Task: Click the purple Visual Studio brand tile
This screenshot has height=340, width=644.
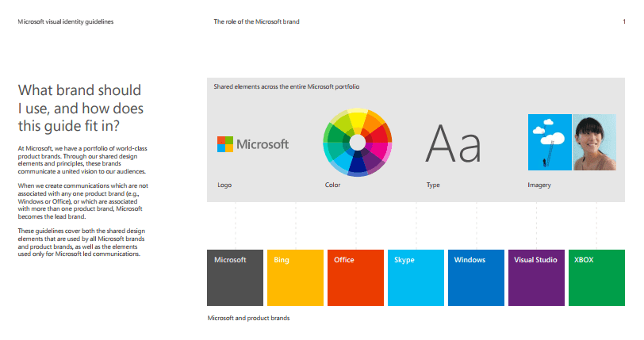Action: [536, 277]
